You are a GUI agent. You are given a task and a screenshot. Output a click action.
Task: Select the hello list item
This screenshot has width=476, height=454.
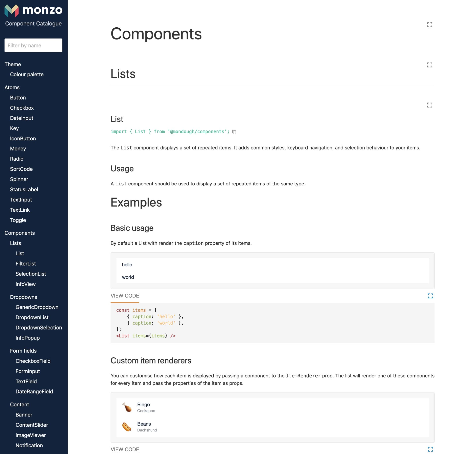click(127, 264)
